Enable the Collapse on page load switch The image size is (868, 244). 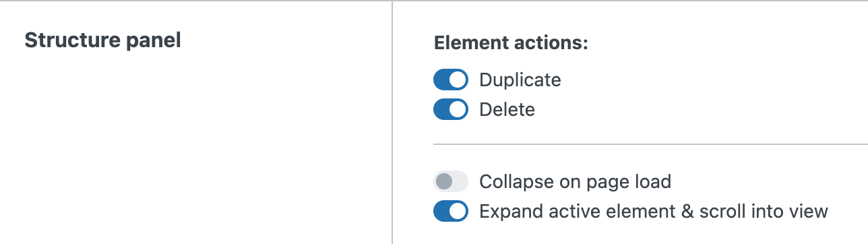tap(450, 181)
